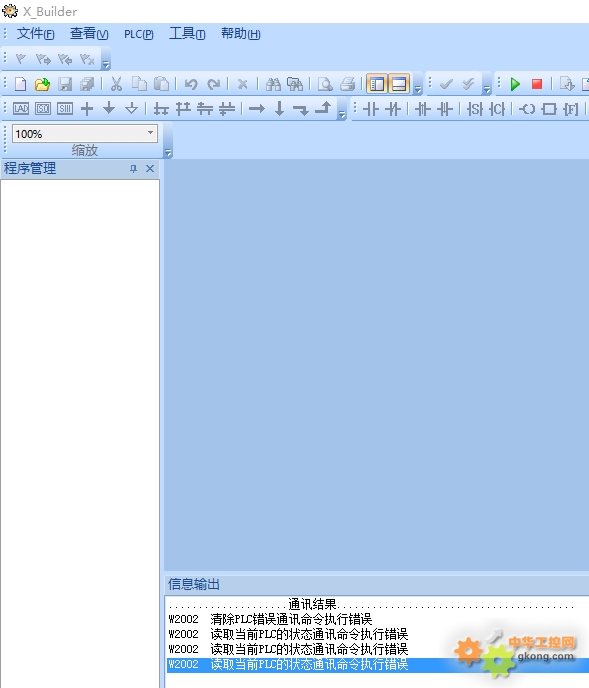Click the green Run PLC button

[x=515, y=84]
